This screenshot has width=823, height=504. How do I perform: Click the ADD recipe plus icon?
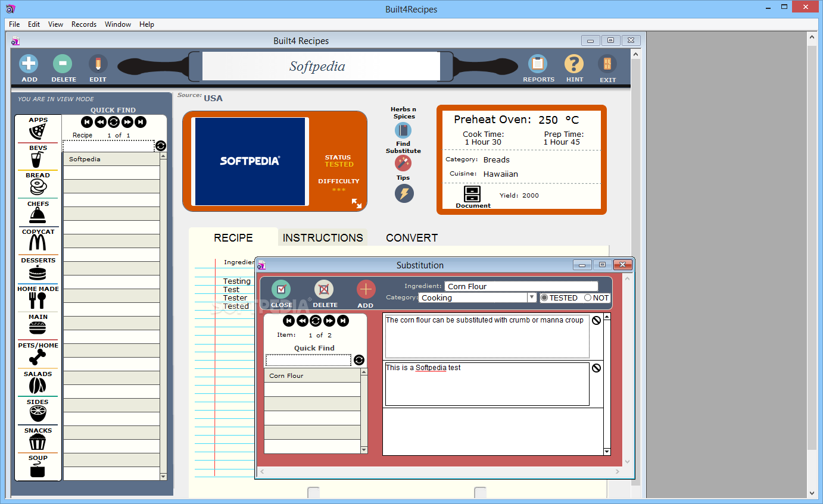(x=29, y=64)
